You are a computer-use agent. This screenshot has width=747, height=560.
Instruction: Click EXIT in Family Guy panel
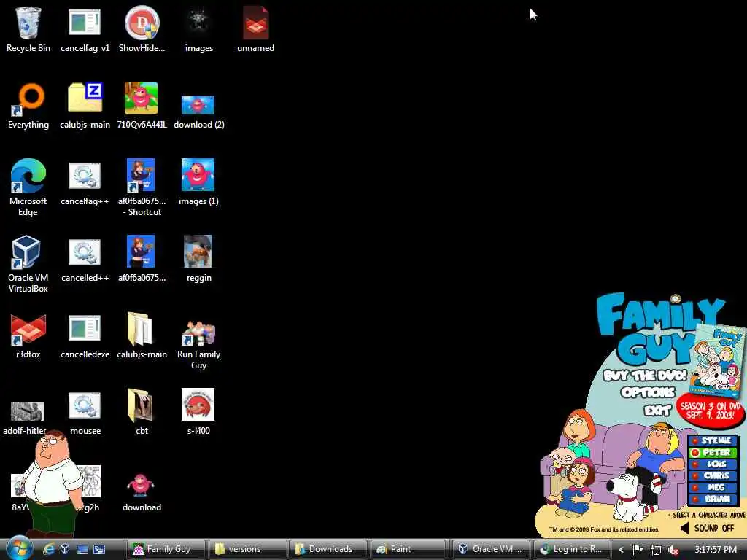(x=657, y=410)
